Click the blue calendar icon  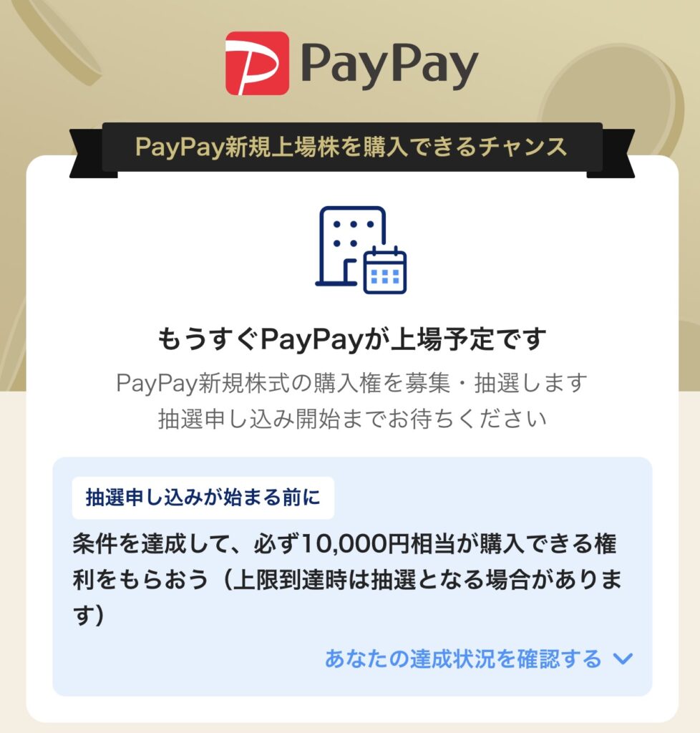coord(385,270)
